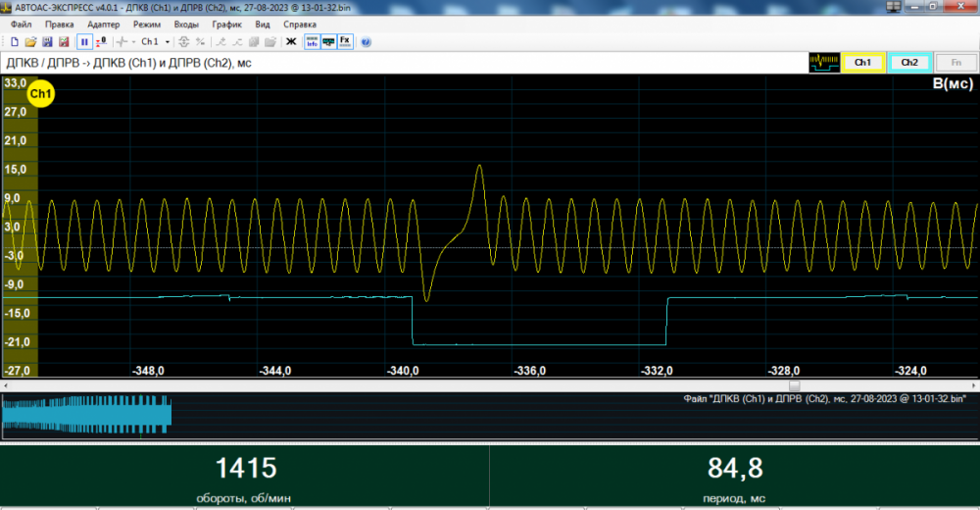Open the Fx functions panel

[345, 42]
